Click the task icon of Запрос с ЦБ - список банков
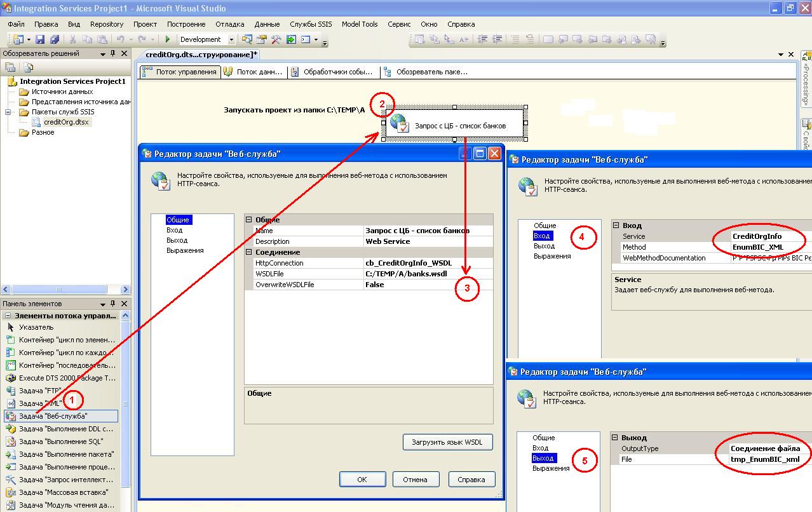The width and height of the screenshot is (812, 512). click(x=399, y=123)
